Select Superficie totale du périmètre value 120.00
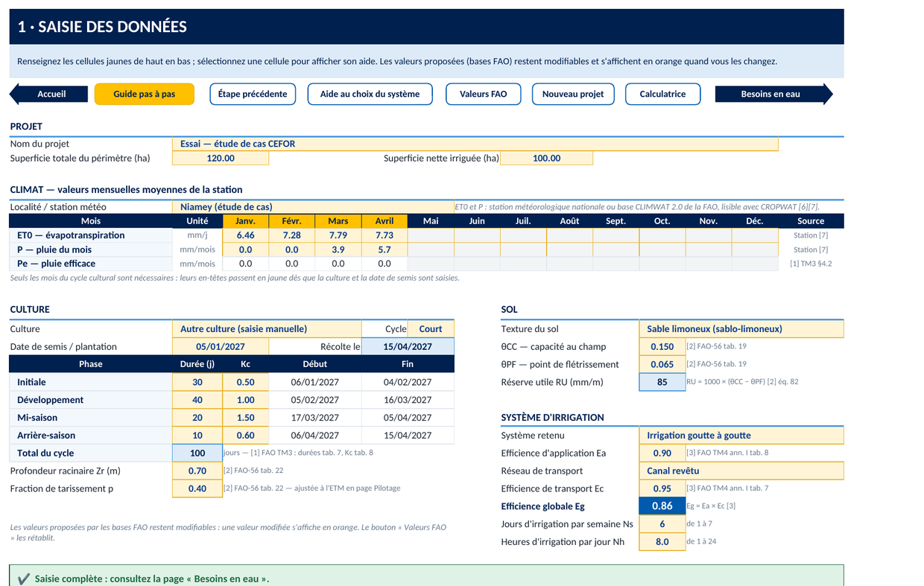Viewport: 924px width, 586px height. (221, 158)
